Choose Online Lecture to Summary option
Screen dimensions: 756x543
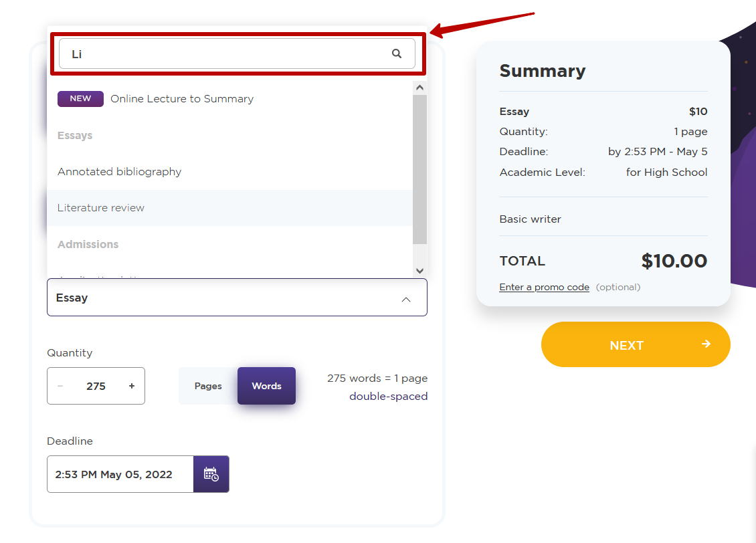[182, 99]
